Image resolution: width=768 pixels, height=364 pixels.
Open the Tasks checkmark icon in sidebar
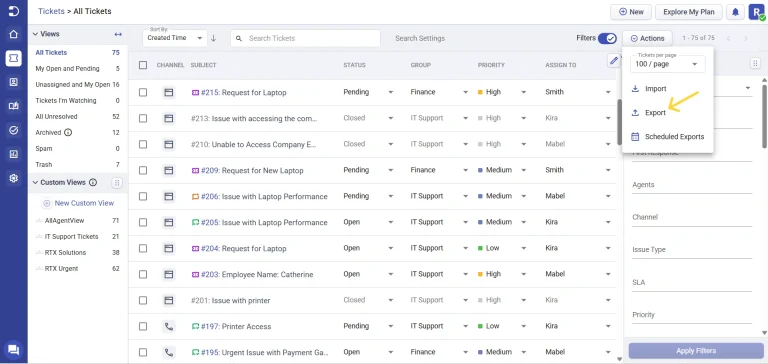coord(14,130)
